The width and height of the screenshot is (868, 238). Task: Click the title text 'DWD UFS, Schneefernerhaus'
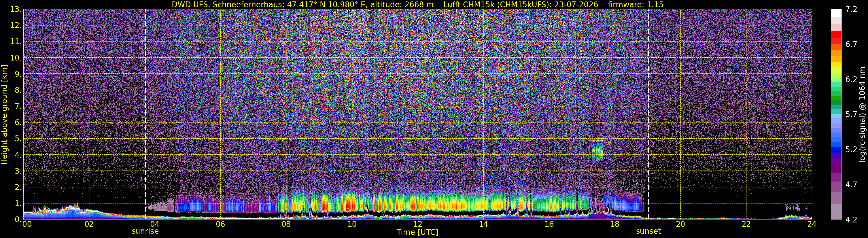[227, 4]
